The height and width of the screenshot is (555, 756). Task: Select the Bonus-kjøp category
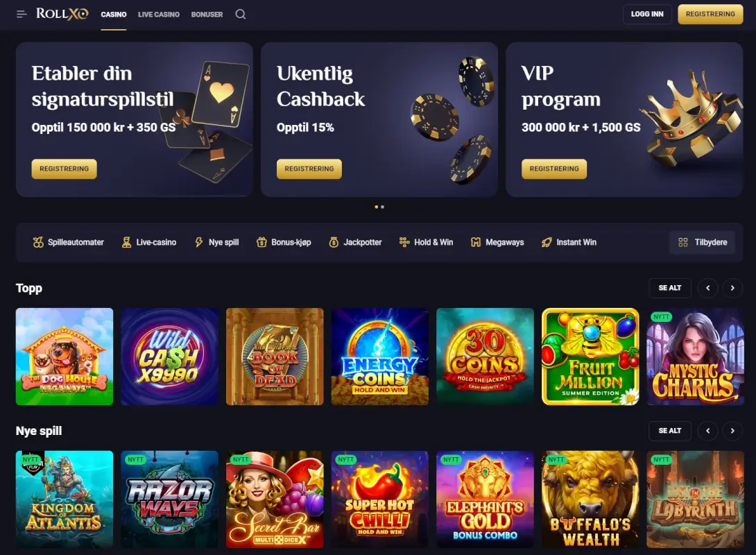coord(284,242)
